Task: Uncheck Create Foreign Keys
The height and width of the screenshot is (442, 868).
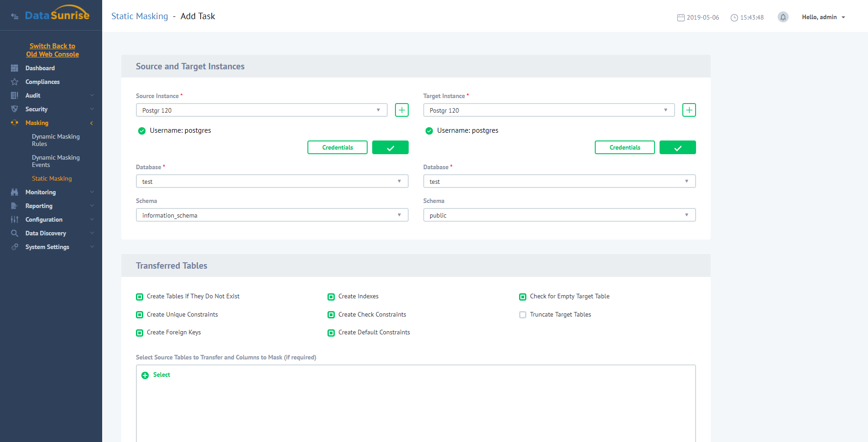Action: pyautogui.click(x=139, y=333)
